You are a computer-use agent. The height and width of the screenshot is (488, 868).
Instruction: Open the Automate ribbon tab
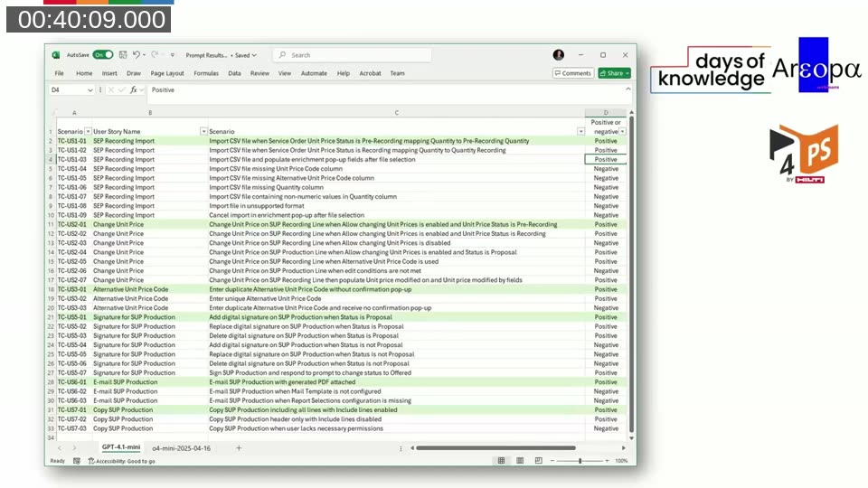[x=314, y=73]
